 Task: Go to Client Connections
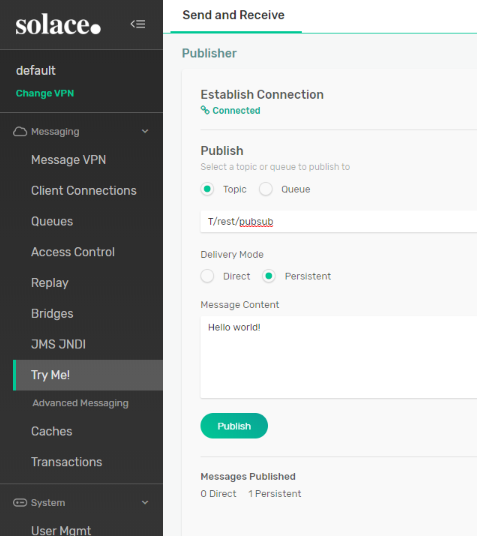coord(84,190)
